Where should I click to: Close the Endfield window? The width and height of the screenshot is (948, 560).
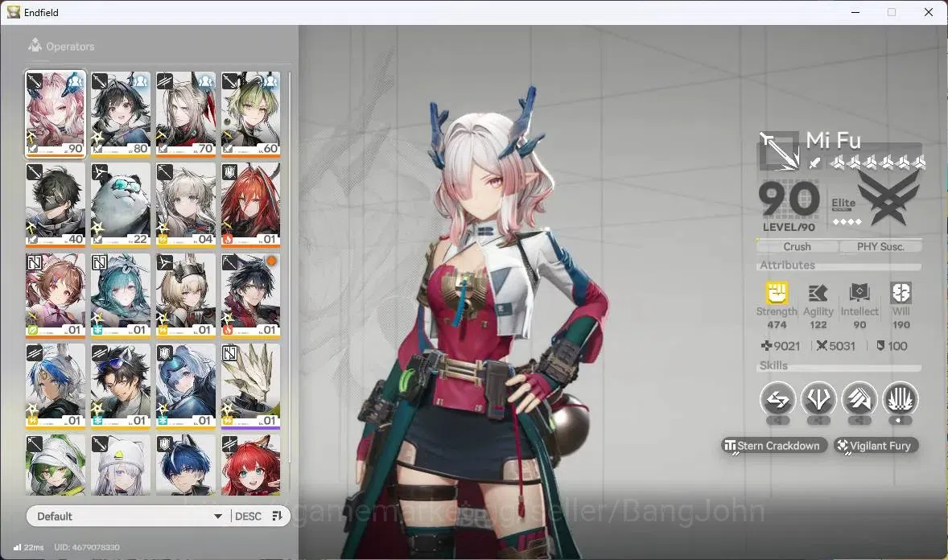click(x=929, y=12)
